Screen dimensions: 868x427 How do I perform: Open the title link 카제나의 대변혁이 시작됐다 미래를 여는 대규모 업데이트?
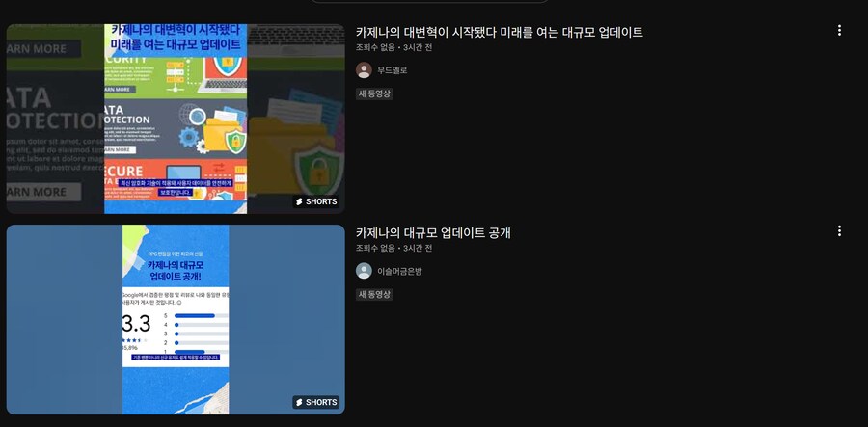[500, 32]
